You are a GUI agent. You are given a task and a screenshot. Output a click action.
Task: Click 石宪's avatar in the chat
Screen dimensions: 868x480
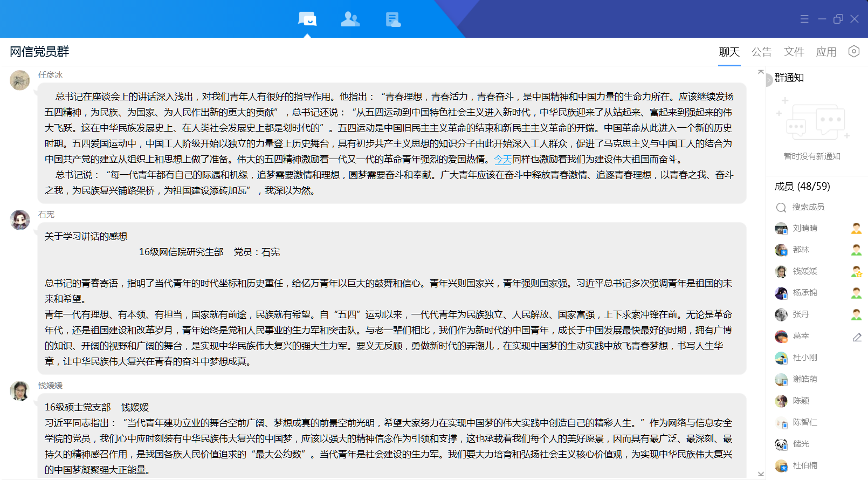(x=20, y=220)
